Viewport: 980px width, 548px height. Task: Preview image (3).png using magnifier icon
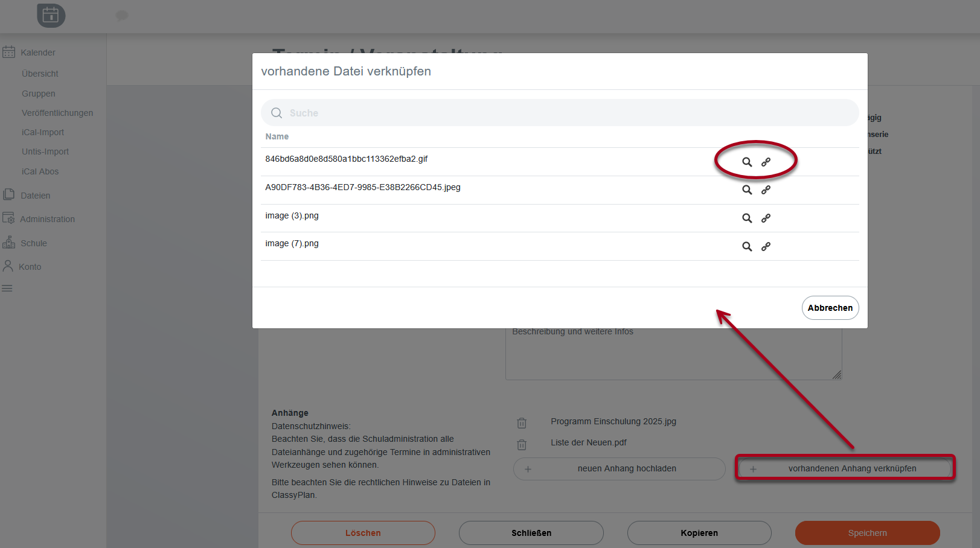[x=747, y=218]
